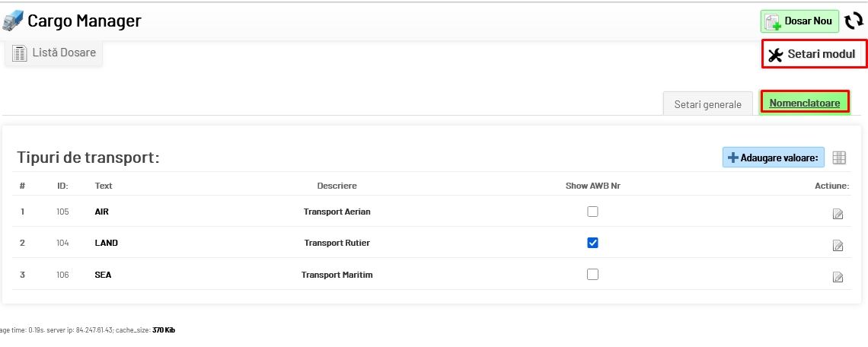Open Listă Dosare page
Image resolution: width=868 pixels, height=347 pixels.
54,53
